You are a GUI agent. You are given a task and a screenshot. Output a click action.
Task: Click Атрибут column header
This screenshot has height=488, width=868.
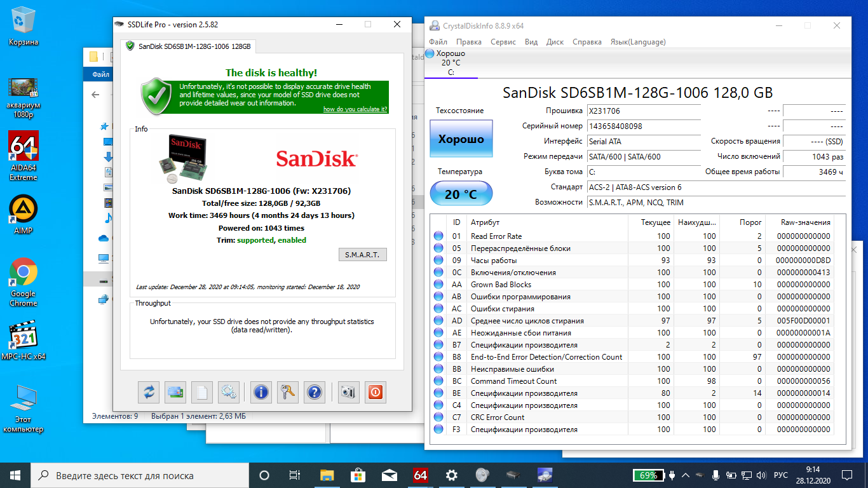485,222
